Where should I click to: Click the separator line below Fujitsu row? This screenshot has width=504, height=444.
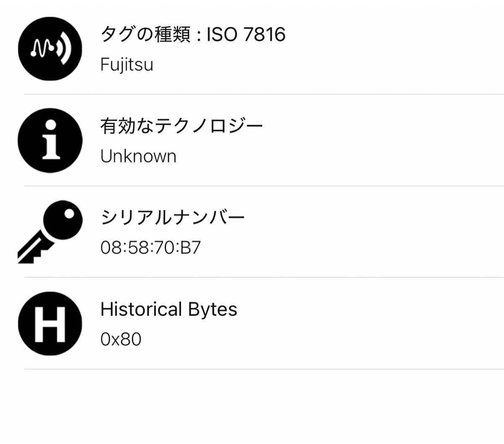coord(264,94)
